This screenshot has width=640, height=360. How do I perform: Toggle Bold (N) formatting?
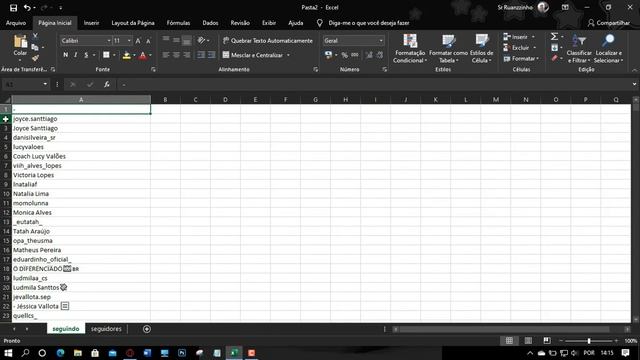pos(66,55)
